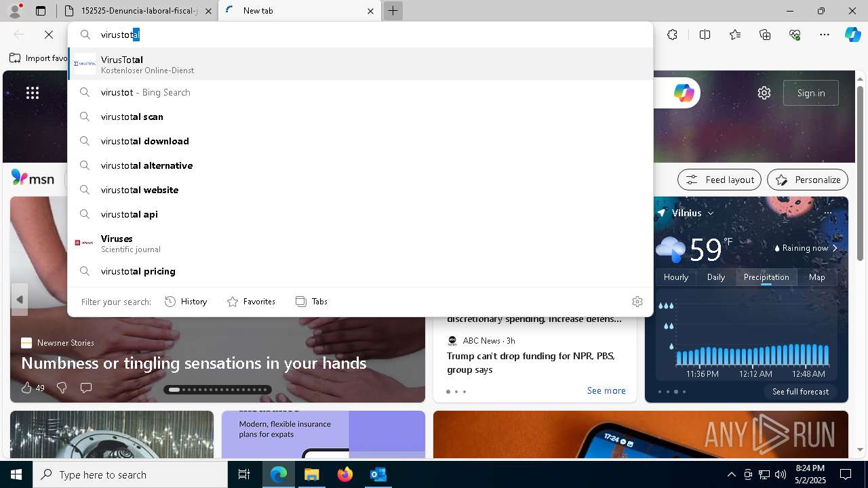Open comments on the Numbness story
Viewport: 868px width, 488px height.
pyautogui.click(x=86, y=388)
